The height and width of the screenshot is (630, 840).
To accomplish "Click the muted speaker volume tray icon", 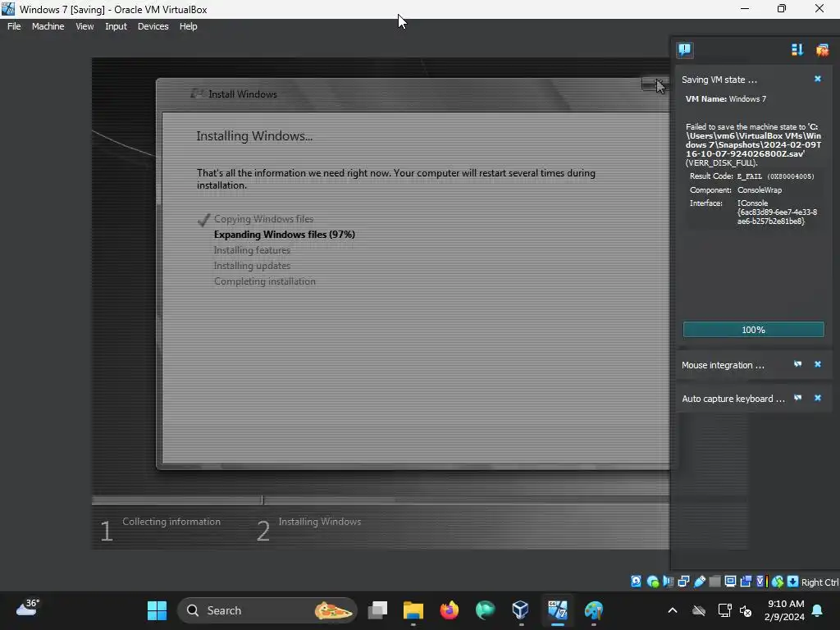I will [746, 610].
